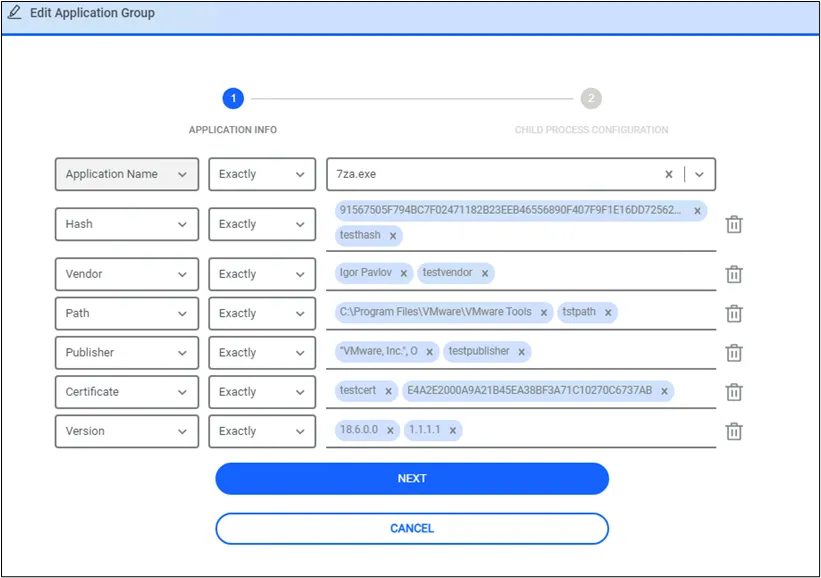The image size is (821, 578).
Task: Open Exactly match dropdown in Publisher row
Action: coord(262,352)
